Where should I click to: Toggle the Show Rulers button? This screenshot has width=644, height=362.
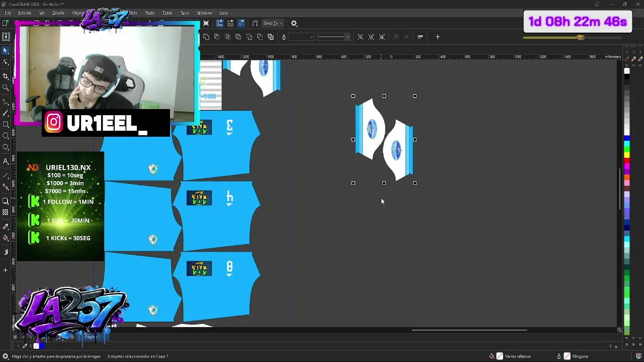pos(220,23)
